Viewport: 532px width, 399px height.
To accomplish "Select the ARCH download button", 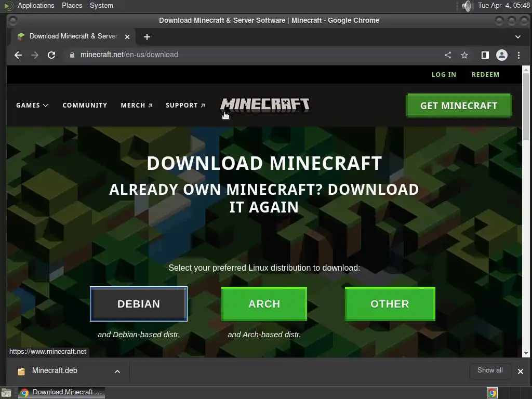I will point(264,303).
